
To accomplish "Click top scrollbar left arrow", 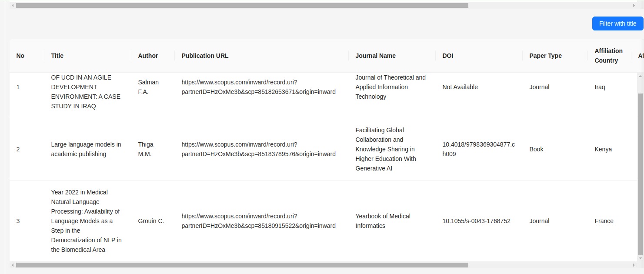I will click(12, 6).
